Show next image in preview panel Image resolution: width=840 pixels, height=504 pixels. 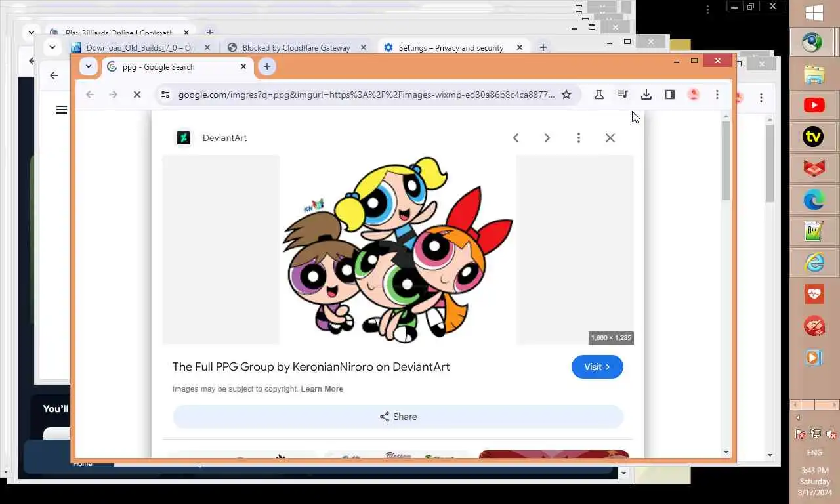[x=547, y=138]
